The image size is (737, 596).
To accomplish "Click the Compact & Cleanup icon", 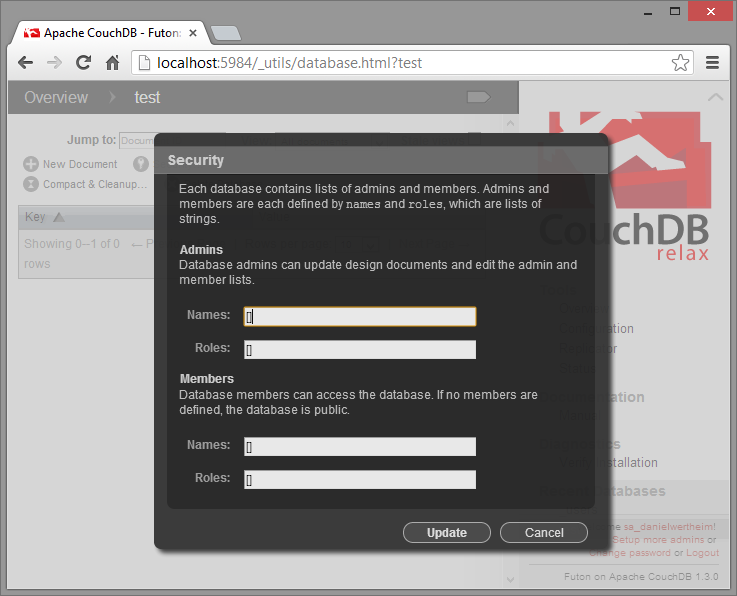I will pyautogui.click(x=31, y=184).
